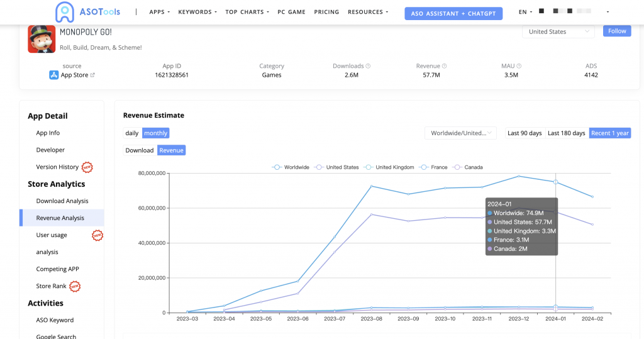Click NEW badge beside Version History
This screenshot has width=644, height=339.
87,167
